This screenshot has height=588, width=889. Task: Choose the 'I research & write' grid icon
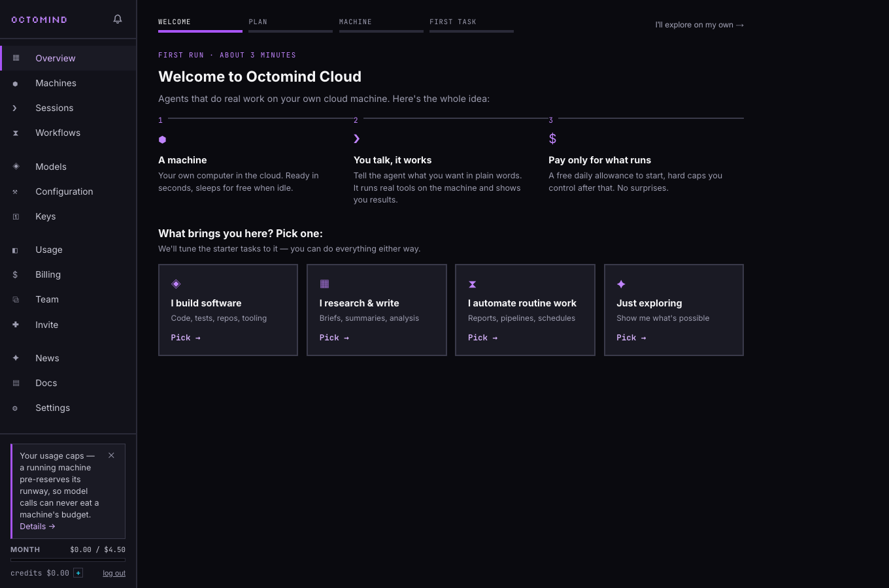click(324, 284)
